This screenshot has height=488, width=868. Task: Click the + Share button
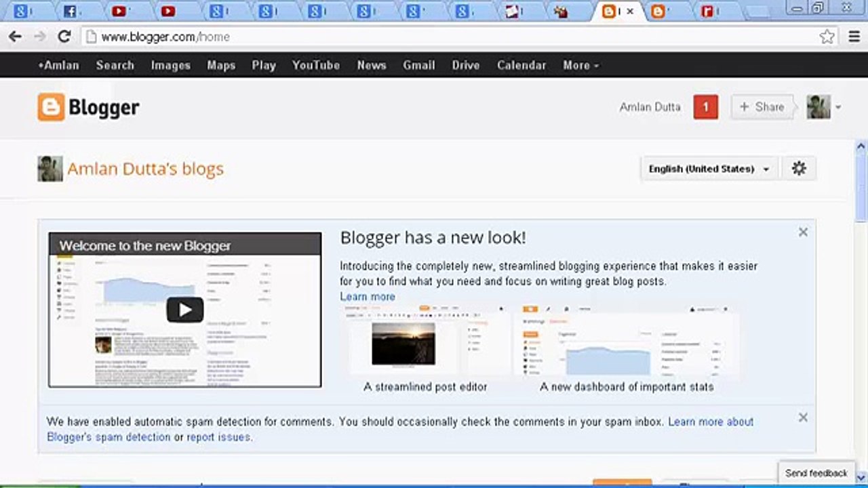(762, 107)
